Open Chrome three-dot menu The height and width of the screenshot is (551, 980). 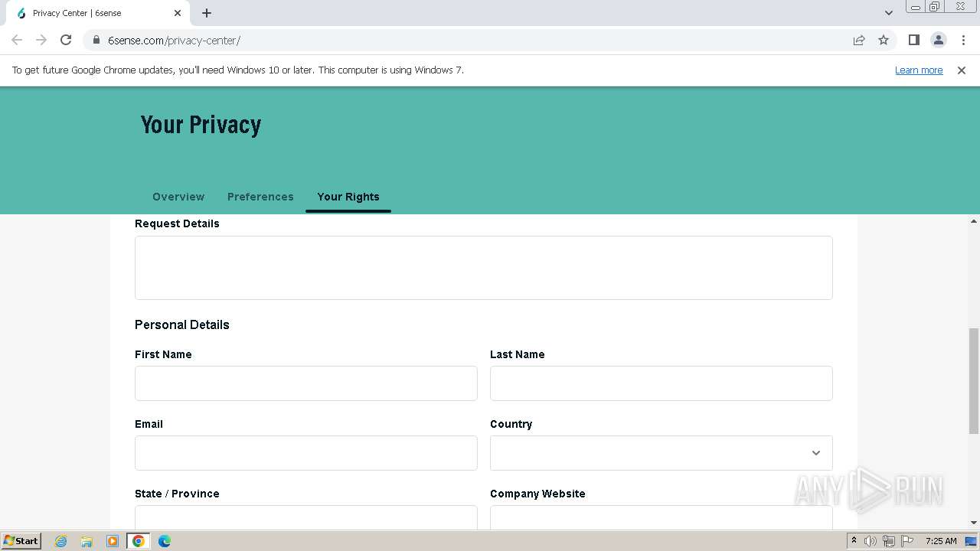[x=963, y=40]
